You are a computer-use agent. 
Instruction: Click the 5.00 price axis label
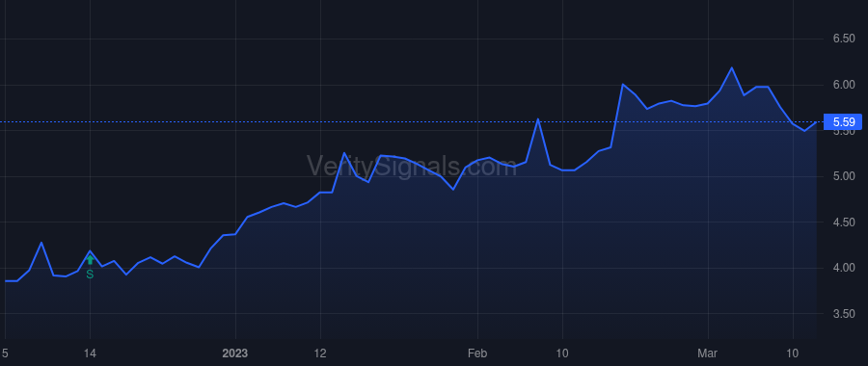[844, 176]
